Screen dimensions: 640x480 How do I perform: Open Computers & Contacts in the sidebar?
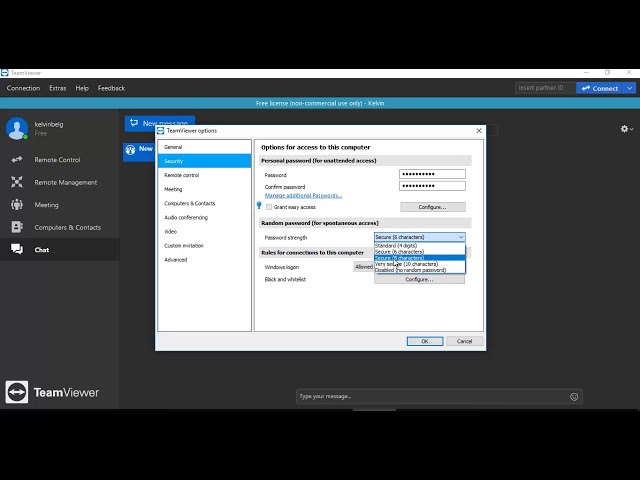[60, 227]
